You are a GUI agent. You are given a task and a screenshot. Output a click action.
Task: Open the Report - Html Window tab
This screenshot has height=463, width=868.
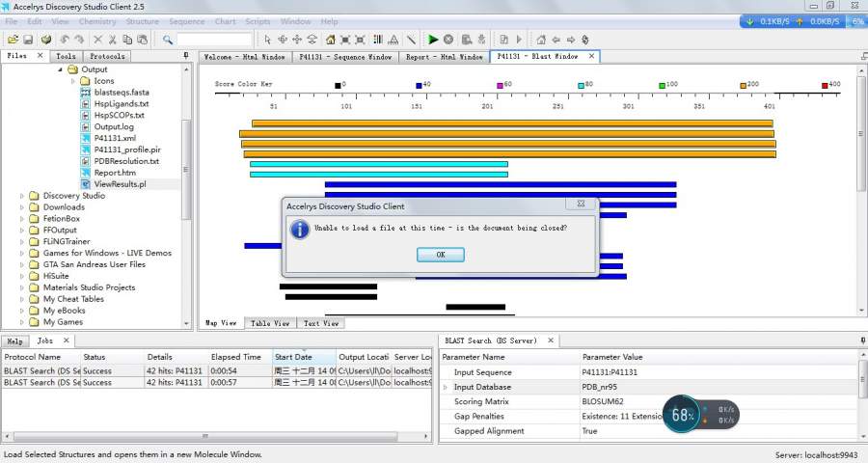pos(445,57)
